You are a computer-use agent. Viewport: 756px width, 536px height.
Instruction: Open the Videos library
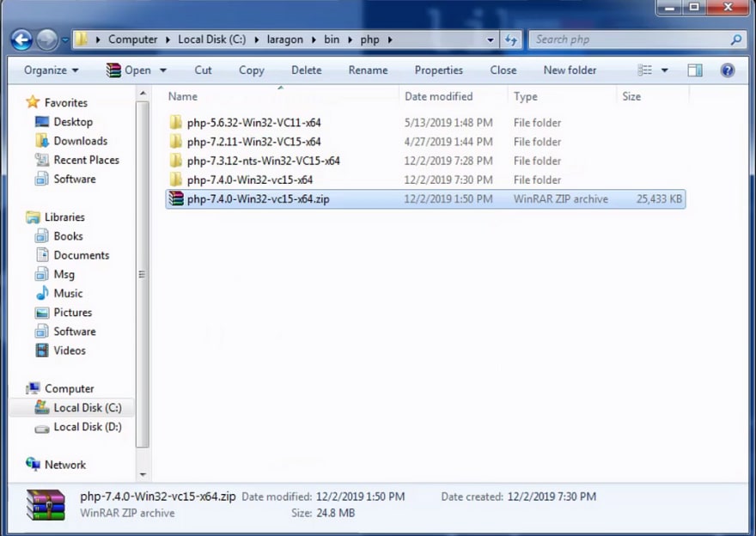(x=70, y=350)
